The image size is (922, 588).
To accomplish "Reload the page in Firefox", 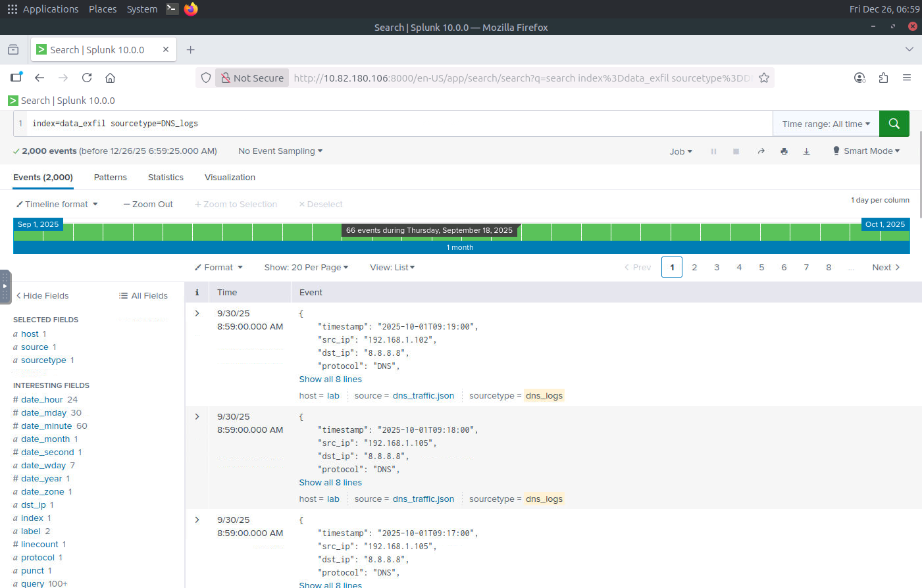I will [x=87, y=78].
